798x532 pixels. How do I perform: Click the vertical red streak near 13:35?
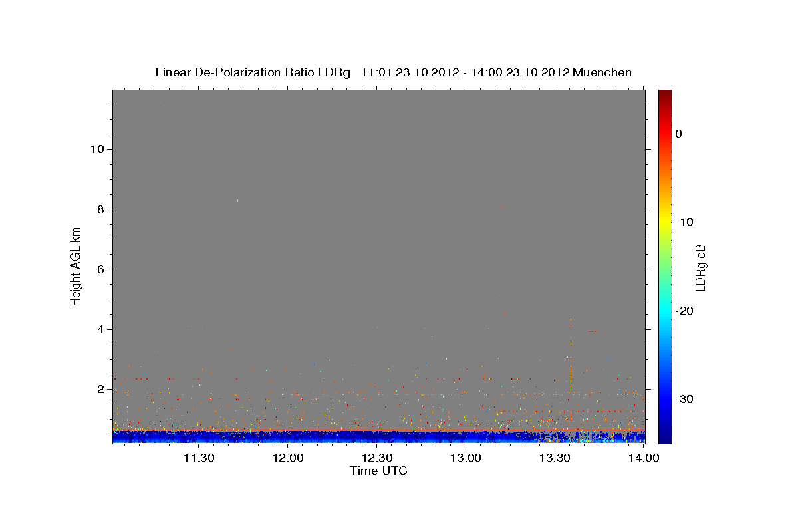pos(571,369)
